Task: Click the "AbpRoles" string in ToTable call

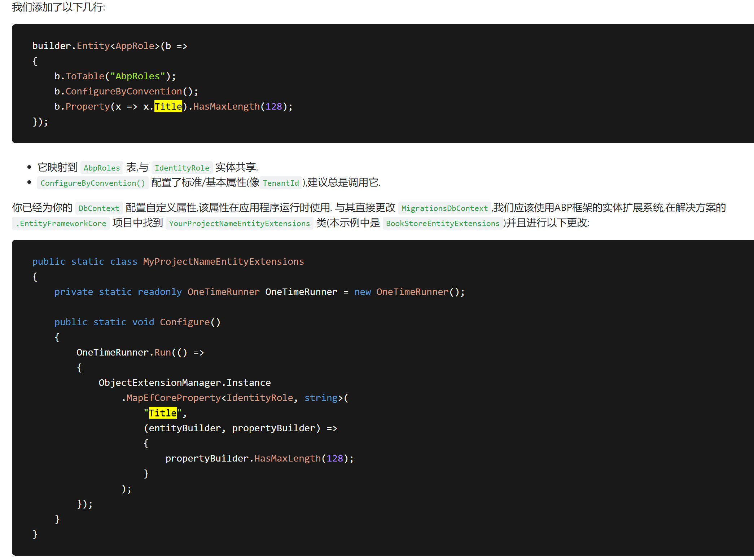Action: coord(137,76)
